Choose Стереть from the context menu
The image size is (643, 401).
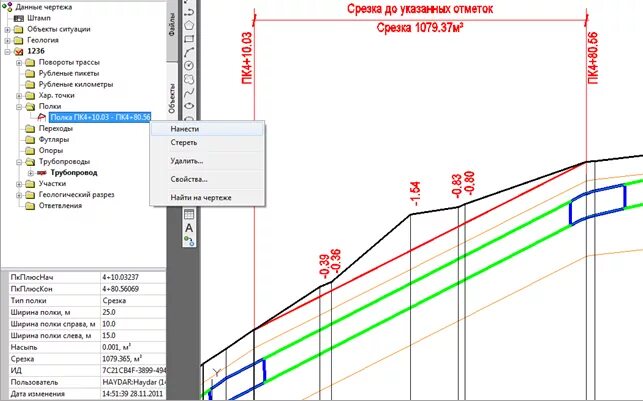(x=207, y=143)
